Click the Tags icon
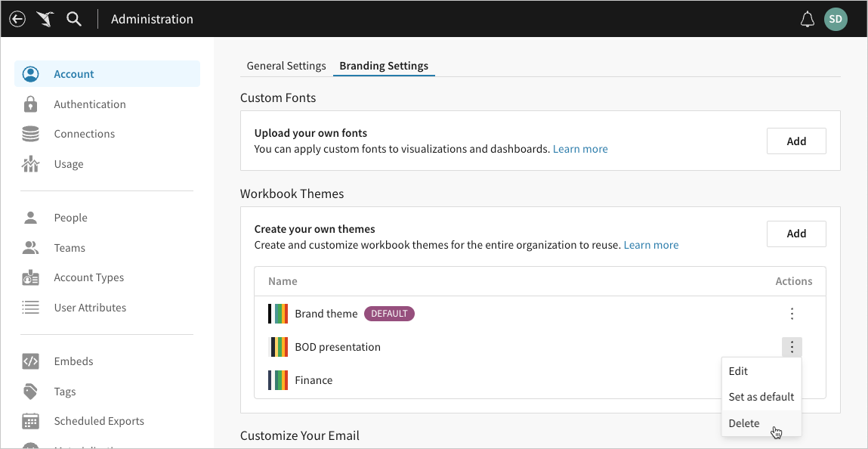The height and width of the screenshot is (449, 868). (30, 392)
